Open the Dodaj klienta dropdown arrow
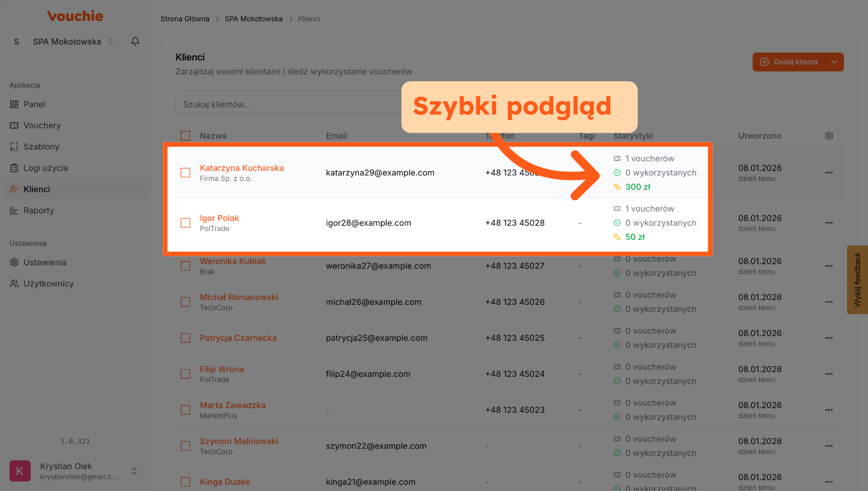Screen dimensions: 868x491 (x=834, y=62)
